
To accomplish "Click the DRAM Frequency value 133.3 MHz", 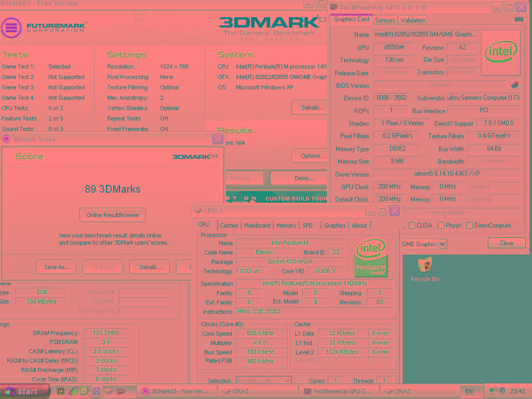I will click(106, 333).
